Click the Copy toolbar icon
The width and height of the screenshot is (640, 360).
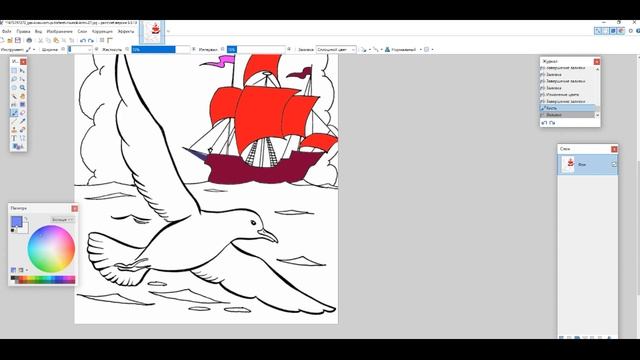48,40
